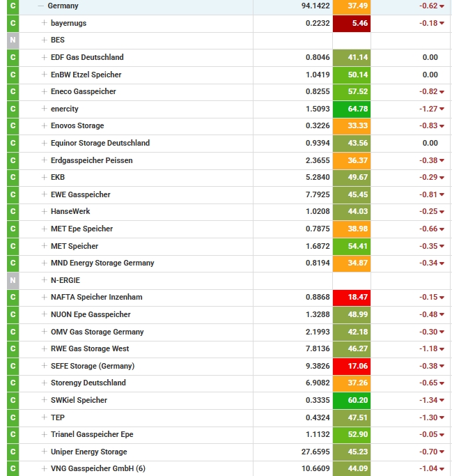Expand the bayernugs row
Image resolution: width=452 pixels, height=476 pixels.
point(45,23)
